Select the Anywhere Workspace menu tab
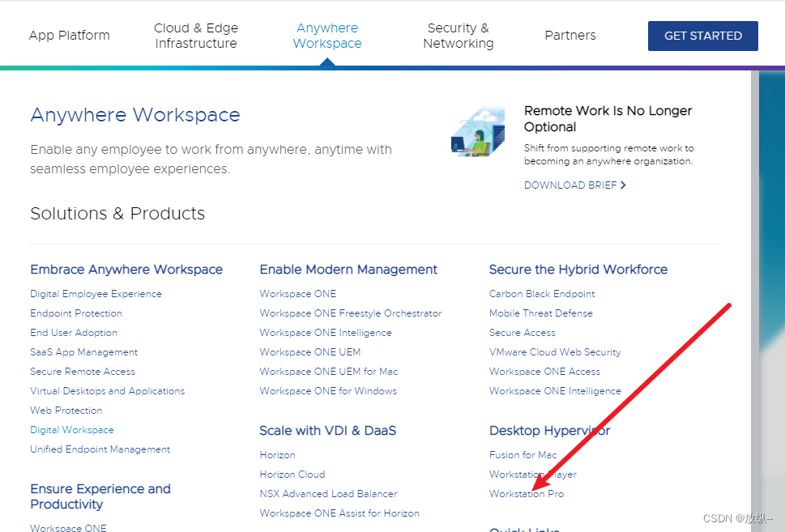 pyautogui.click(x=327, y=36)
